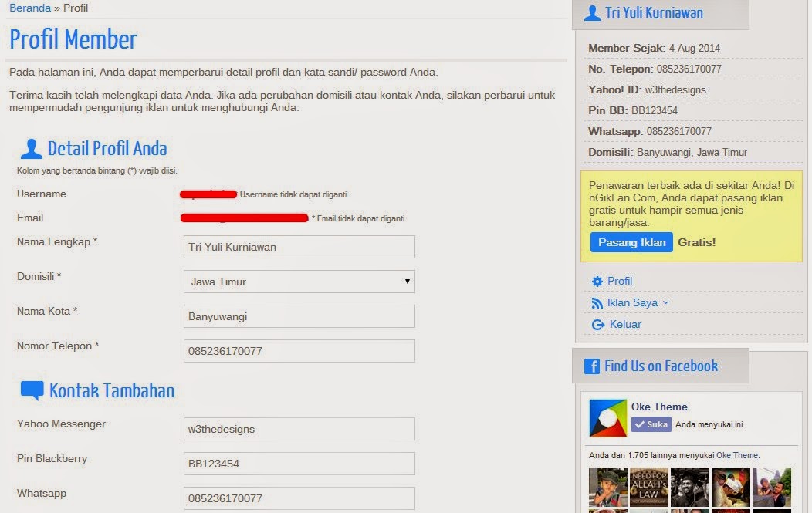Click the Yahoo Messenger input field
The width and height of the screenshot is (812, 513).
(x=299, y=429)
